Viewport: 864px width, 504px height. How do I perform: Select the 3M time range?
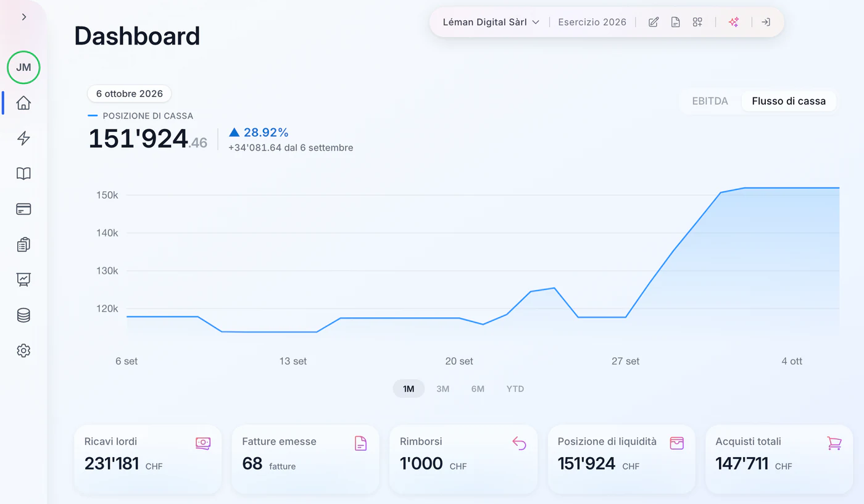(442, 389)
